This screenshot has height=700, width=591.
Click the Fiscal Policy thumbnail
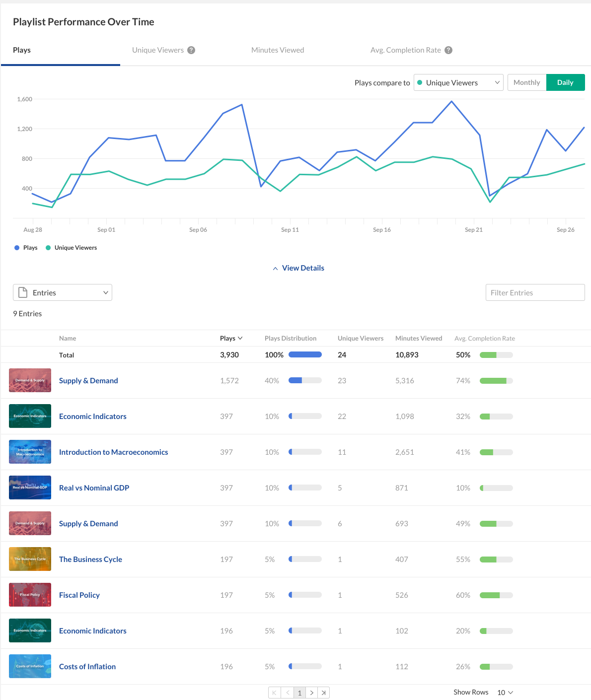click(30, 595)
